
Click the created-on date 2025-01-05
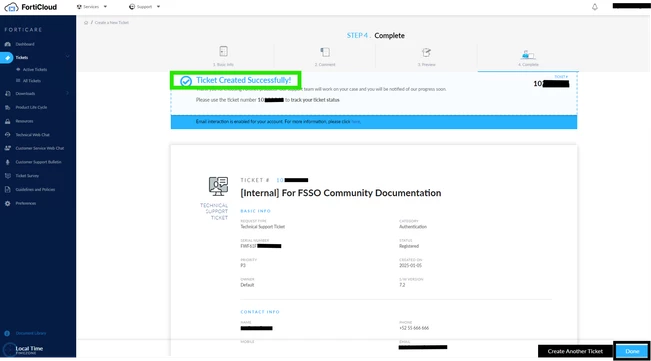410,266
